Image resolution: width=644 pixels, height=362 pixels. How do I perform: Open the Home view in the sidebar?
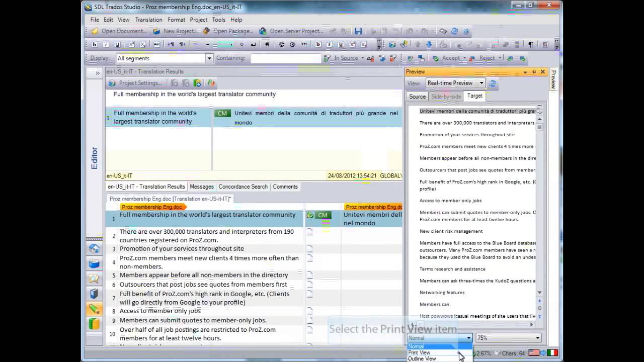coord(94,248)
